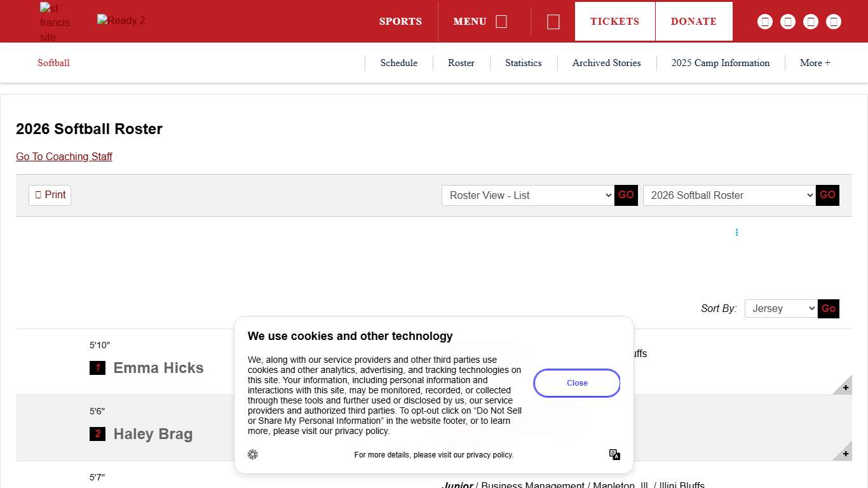The width and height of the screenshot is (868, 488).
Task: Expand Haley Brag row with plus icon
Action: 845,454
